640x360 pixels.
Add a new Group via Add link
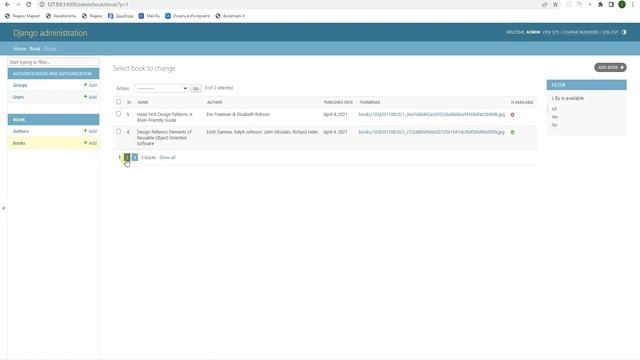point(90,85)
